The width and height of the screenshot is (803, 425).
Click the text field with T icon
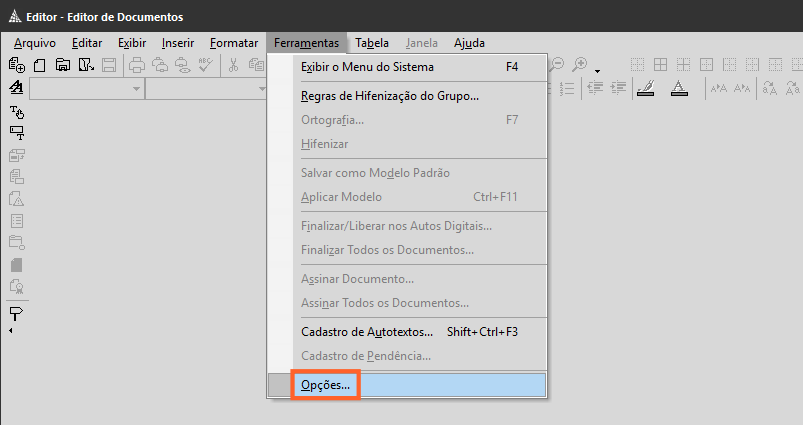click(16, 133)
